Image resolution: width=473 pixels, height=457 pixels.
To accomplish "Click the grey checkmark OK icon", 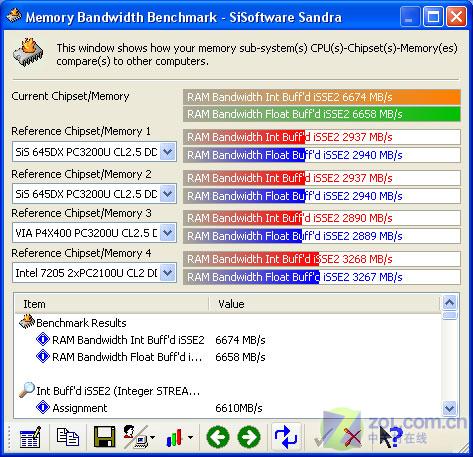I will (x=323, y=437).
